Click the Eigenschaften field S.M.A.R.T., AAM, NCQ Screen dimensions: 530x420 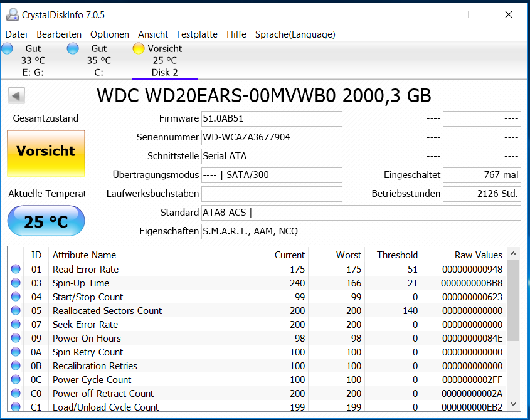coord(361,231)
